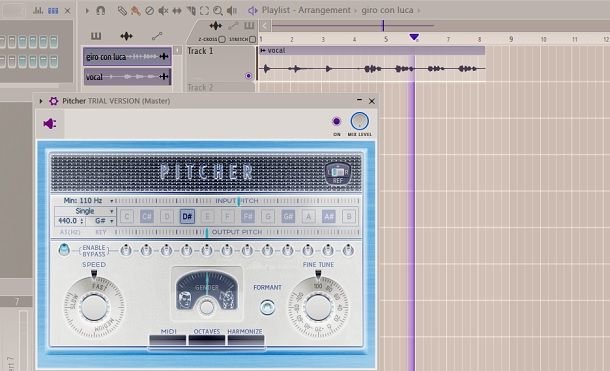610x371 pixels.
Task: Click the female face on GENDER display
Action: (x=227, y=299)
